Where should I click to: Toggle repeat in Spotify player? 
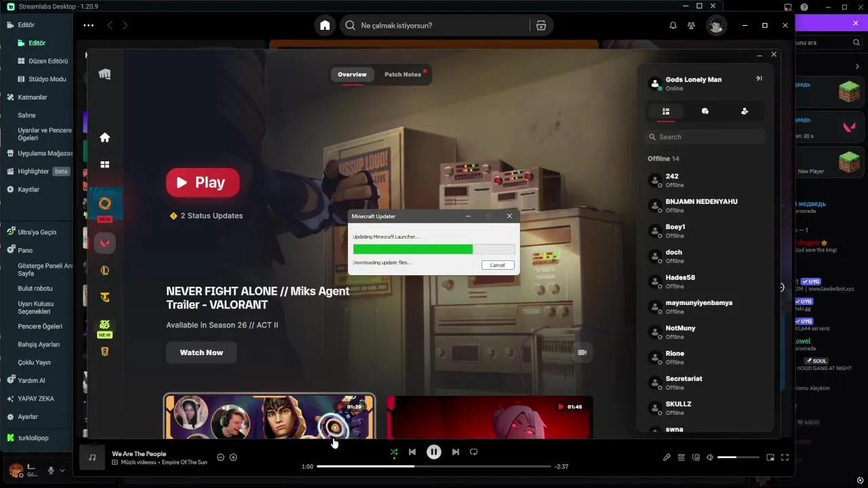pyautogui.click(x=473, y=452)
